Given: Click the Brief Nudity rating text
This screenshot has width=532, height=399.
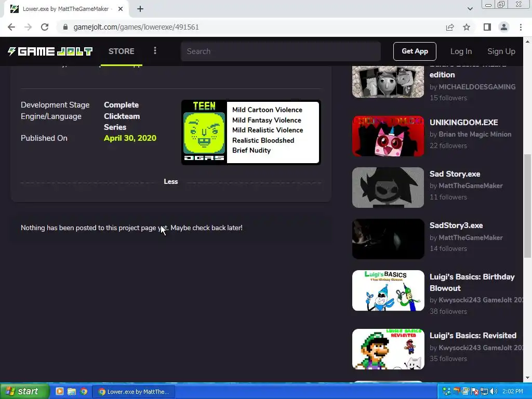Looking at the screenshot, I should click(x=251, y=150).
